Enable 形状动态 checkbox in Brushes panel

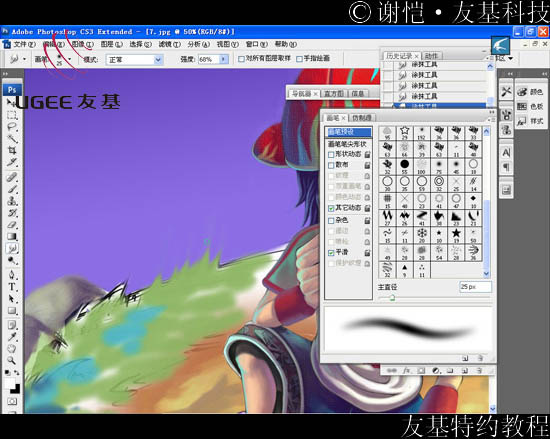click(331, 155)
